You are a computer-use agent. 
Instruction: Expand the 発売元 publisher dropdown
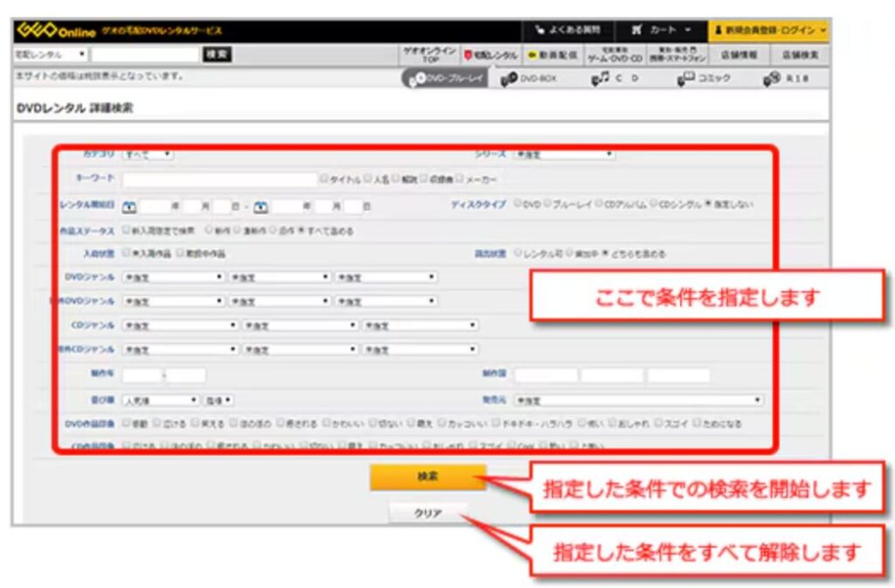tap(638, 400)
